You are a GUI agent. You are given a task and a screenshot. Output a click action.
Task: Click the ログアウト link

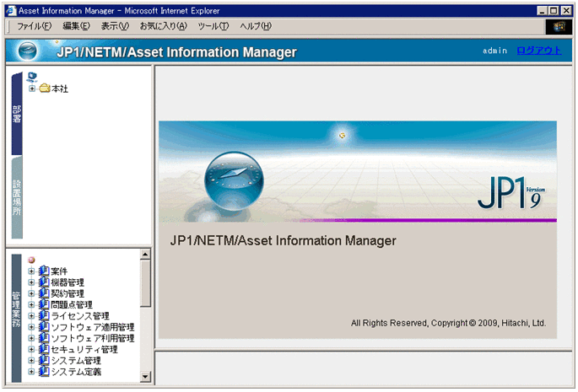point(539,51)
